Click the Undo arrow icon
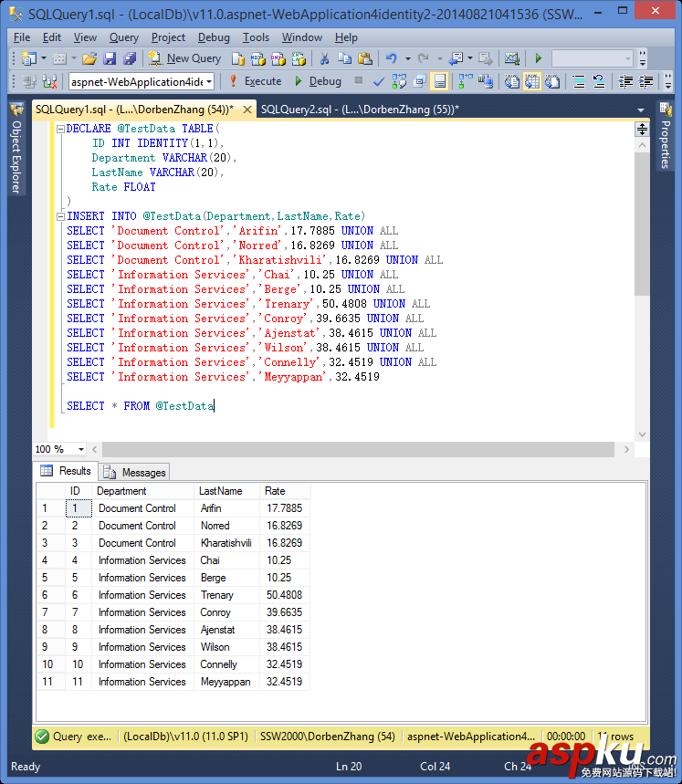This screenshot has height=784, width=682. point(391,58)
